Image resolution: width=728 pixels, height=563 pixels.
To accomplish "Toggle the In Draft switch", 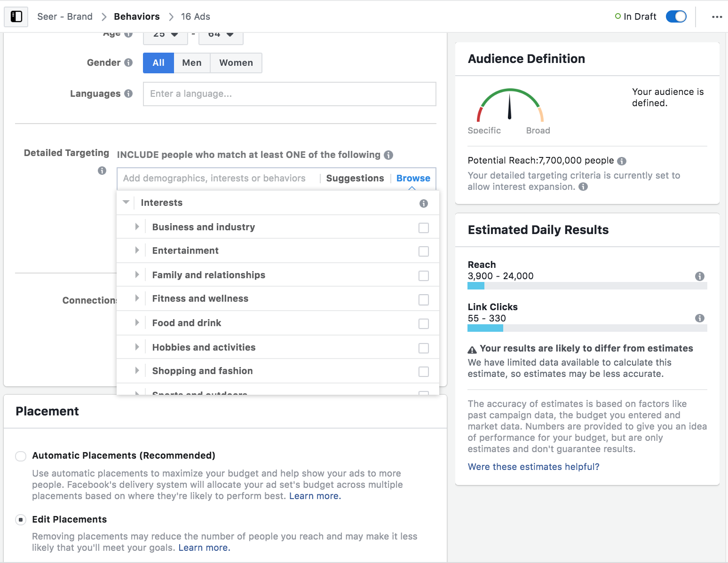I will coord(676,16).
